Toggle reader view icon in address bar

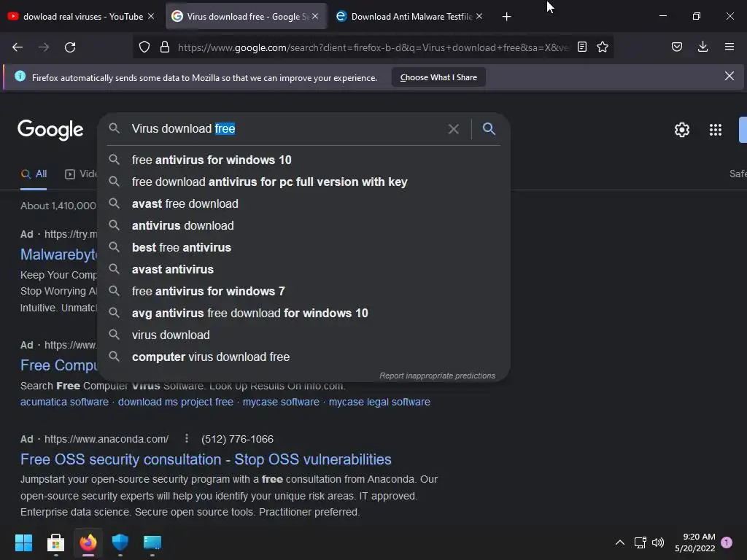(581, 47)
